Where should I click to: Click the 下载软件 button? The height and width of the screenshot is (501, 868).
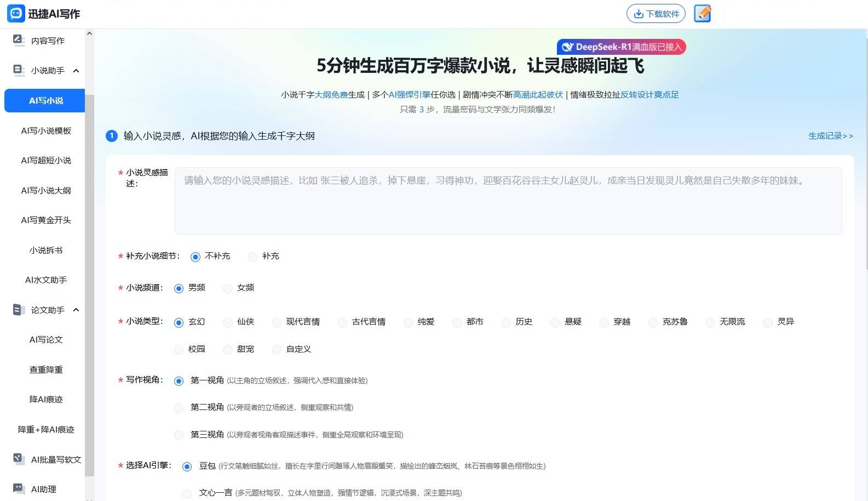point(656,14)
